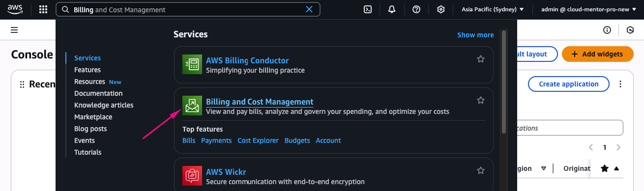Open the Cost Explorer feature link
This screenshot has width=644, height=191.
[x=258, y=140]
